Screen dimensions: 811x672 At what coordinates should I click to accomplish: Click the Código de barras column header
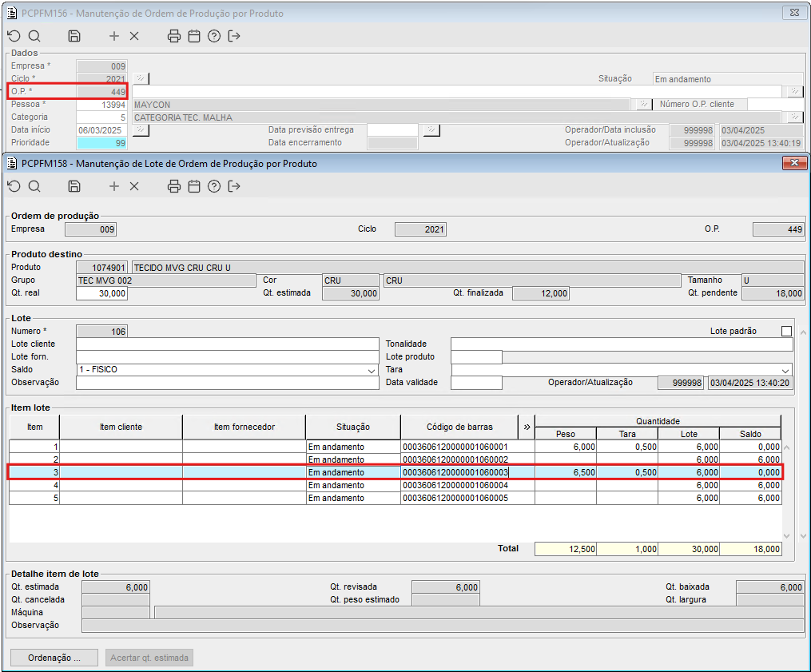459,427
